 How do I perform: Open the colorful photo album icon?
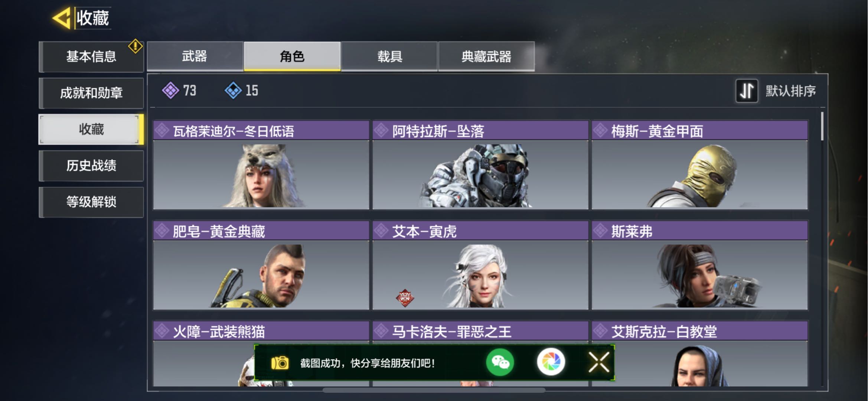(x=551, y=362)
